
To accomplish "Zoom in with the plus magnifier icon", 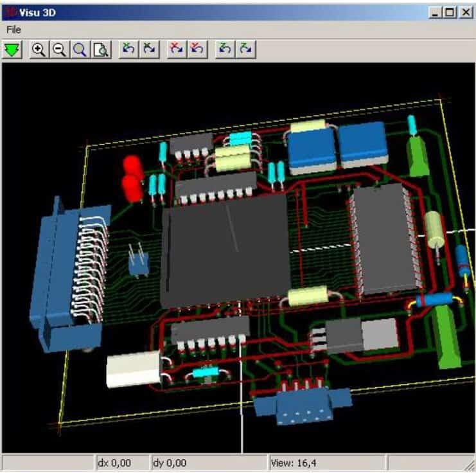I will coord(39,49).
